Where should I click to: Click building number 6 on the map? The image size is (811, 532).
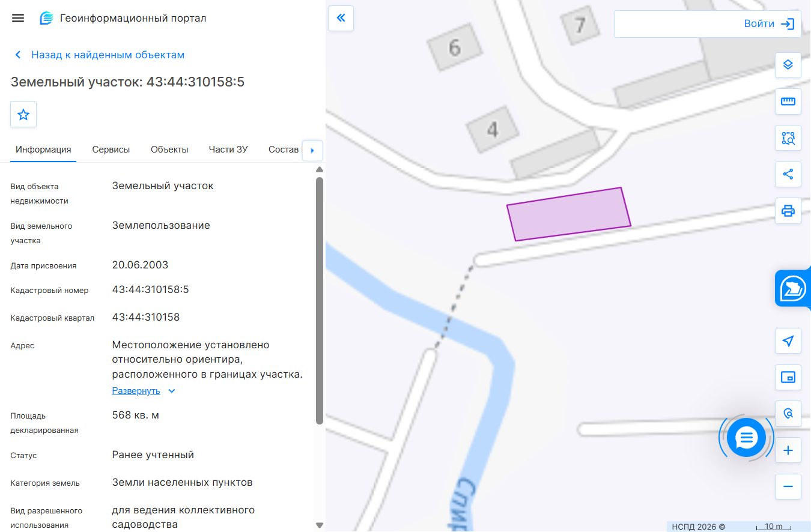pos(455,47)
